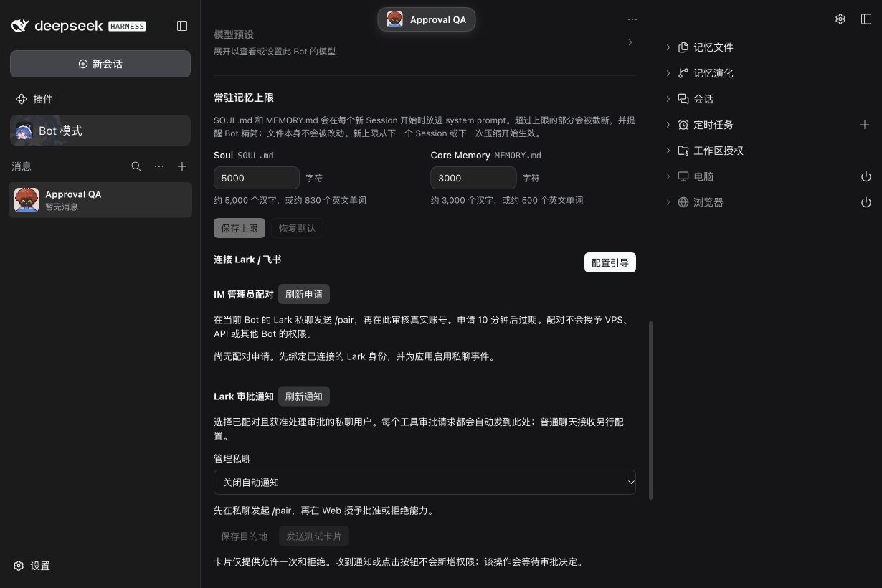Toggle the right sidebar panel icon
Viewport: 882px width, 588px height.
(x=866, y=19)
